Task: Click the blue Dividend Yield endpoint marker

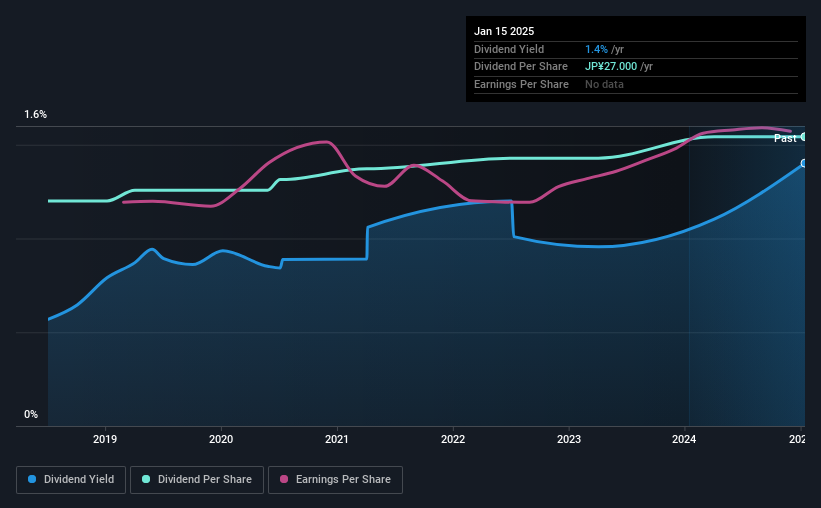Action: click(804, 163)
